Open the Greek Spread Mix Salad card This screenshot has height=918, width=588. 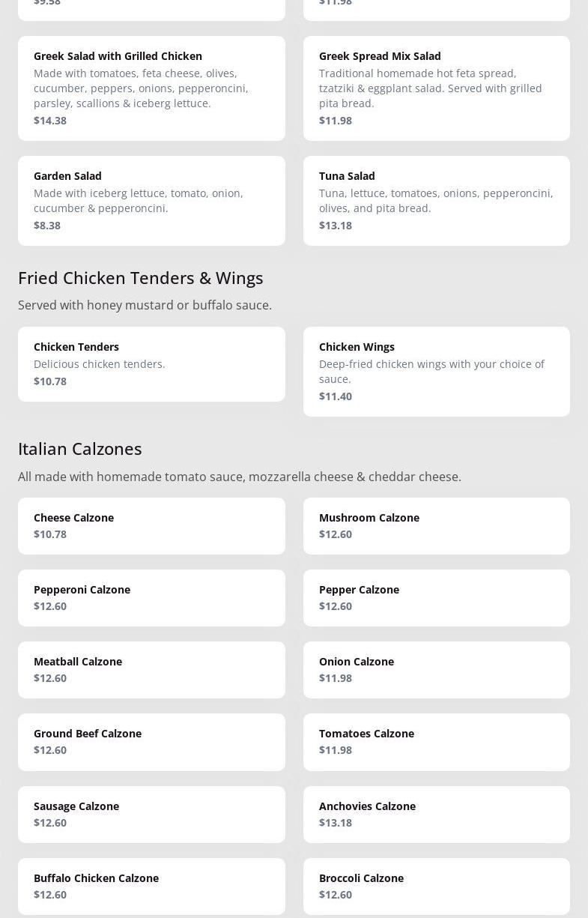[437, 88]
